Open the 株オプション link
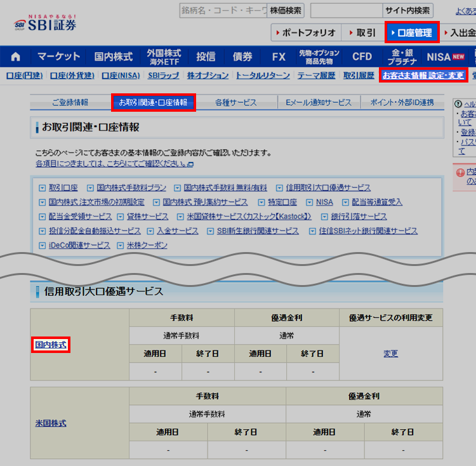 (208, 76)
